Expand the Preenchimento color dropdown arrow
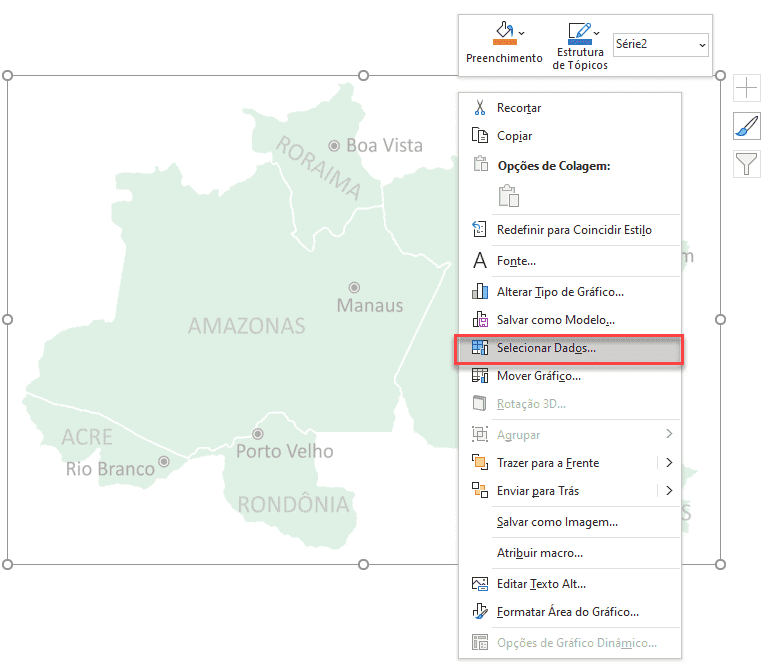Image resolution: width=774 pixels, height=668 pixels. click(x=522, y=33)
